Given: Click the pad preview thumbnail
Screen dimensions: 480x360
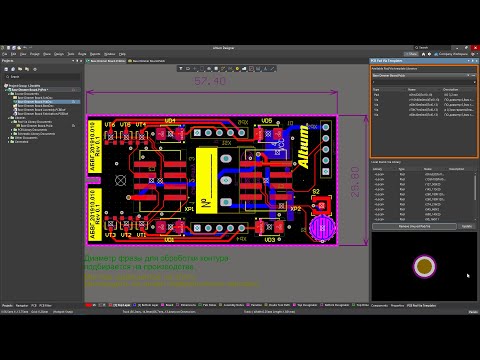Looking at the screenshot, I should pos(424,266).
